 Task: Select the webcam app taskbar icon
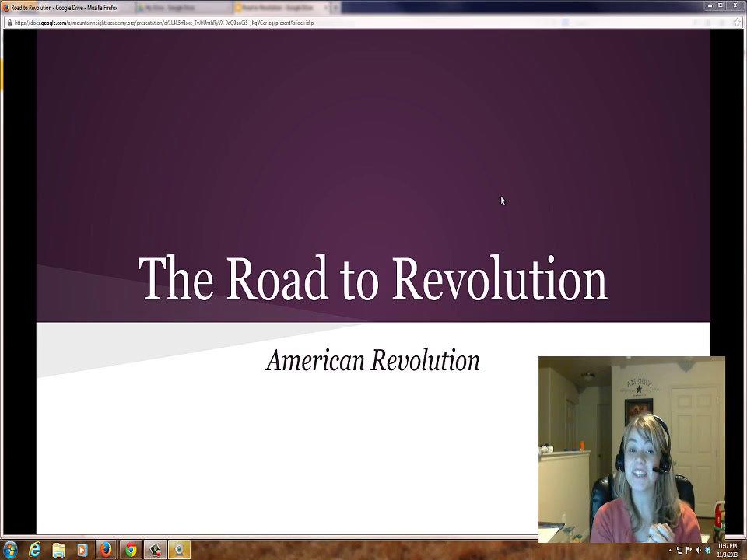click(x=179, y=550)
